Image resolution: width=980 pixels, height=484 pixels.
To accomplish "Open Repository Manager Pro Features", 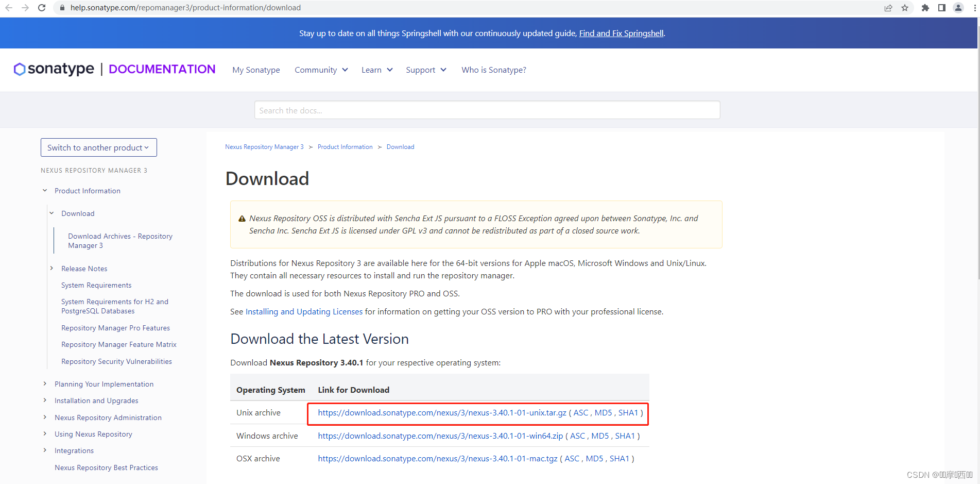I will pos(115,328).
